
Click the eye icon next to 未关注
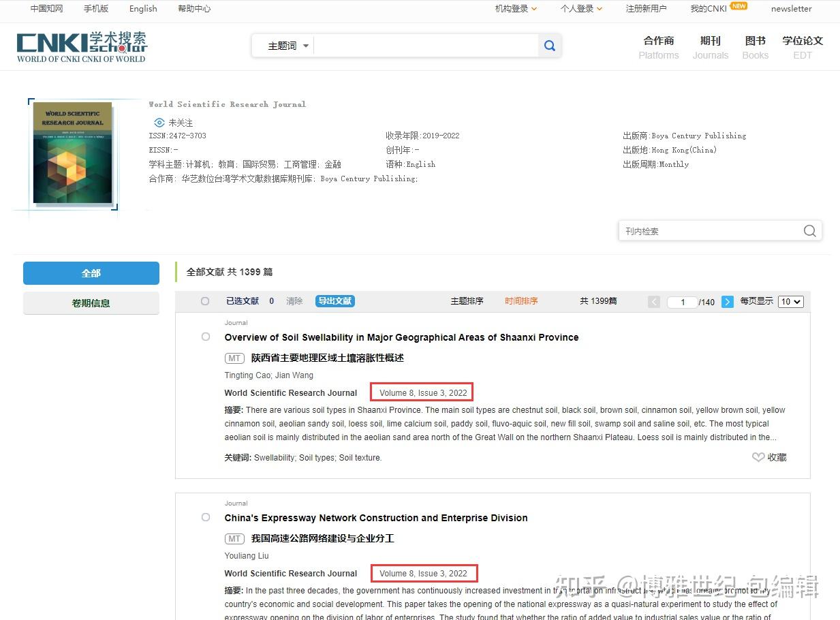pyautogui.click(x=159, y=123)
